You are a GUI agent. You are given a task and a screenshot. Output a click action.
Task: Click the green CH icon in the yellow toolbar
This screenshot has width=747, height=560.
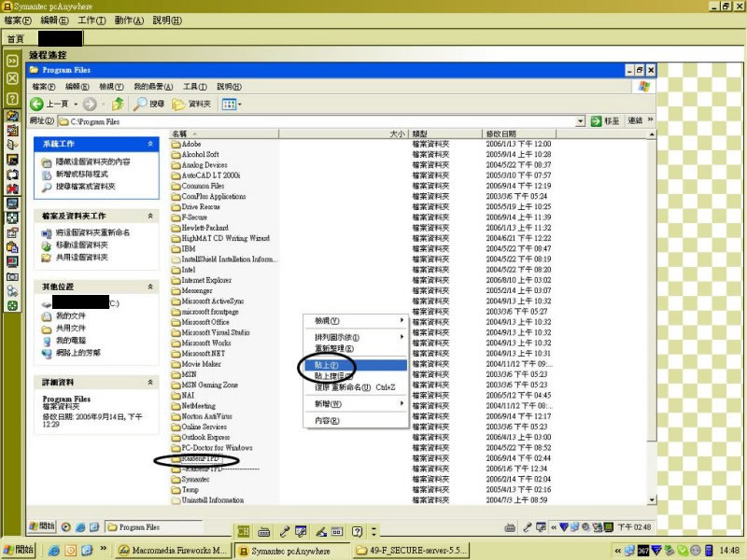click(244, 531)
